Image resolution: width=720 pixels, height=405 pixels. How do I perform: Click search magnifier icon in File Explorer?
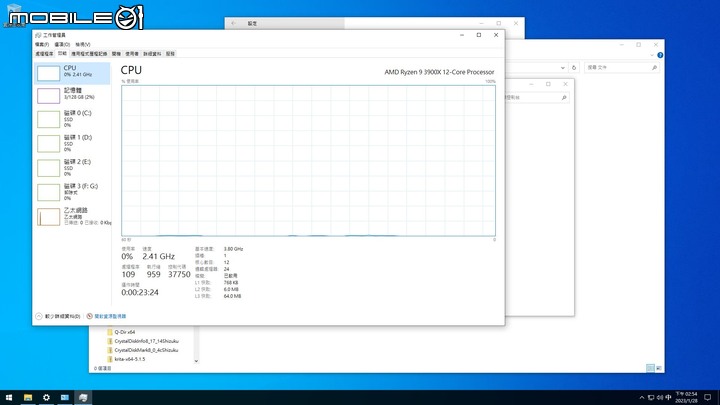click(x=654, y=68)
